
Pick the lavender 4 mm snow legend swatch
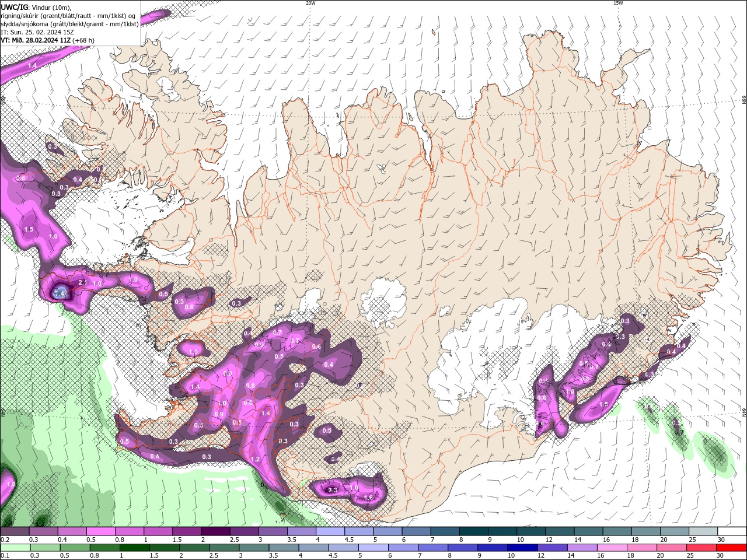pyautogui.click(x=330, y=531)
